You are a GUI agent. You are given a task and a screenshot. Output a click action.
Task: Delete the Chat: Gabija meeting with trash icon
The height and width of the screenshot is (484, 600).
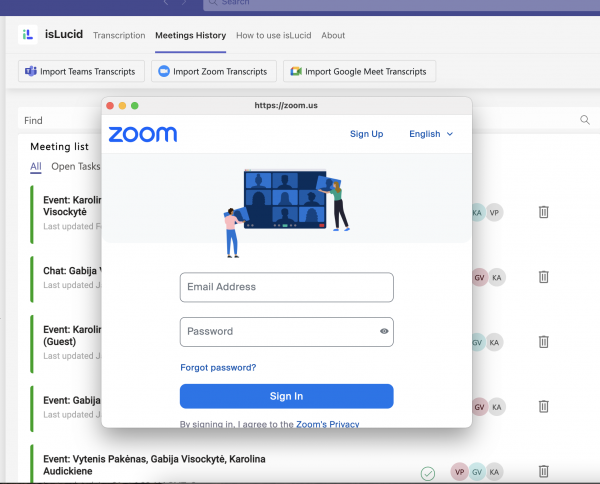point(544,277)
